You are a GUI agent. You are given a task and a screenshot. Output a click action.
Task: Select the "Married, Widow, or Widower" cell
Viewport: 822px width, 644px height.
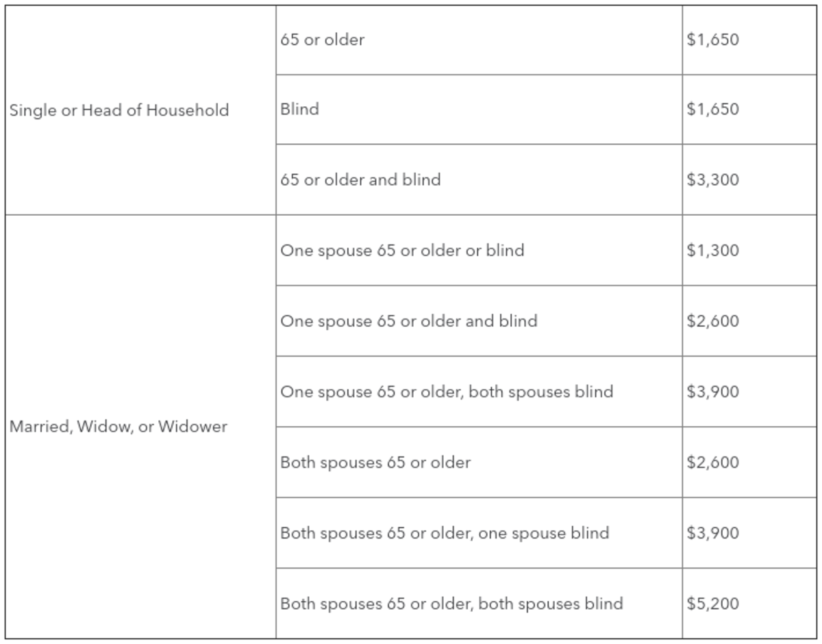click(x=119, y=427)
